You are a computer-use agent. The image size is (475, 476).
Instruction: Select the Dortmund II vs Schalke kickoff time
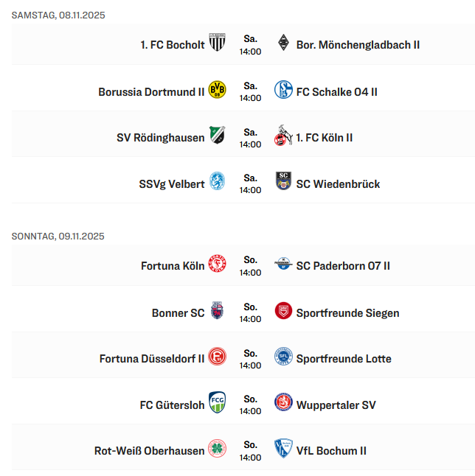(250, 92)
